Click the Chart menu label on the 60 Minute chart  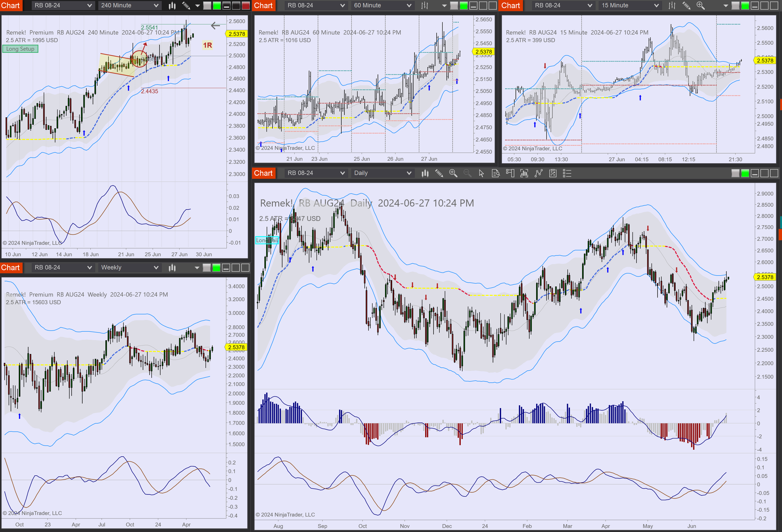[263, 5]
